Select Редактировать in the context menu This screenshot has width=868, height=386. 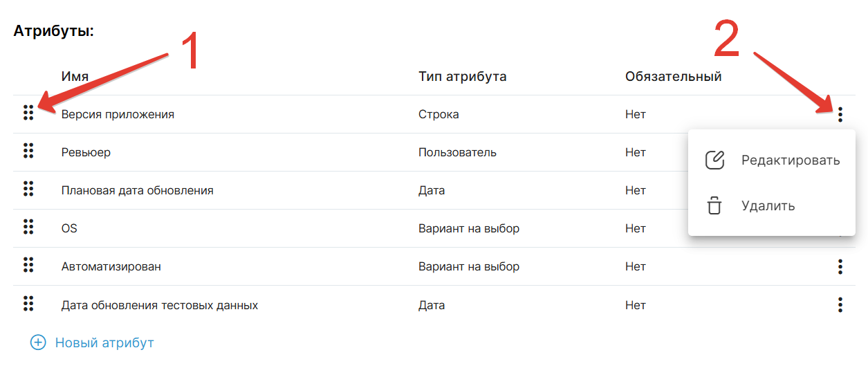(790, 160)
